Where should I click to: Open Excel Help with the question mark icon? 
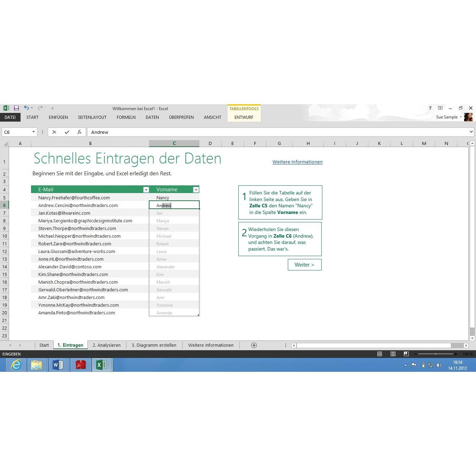click(x=430, y=108)
